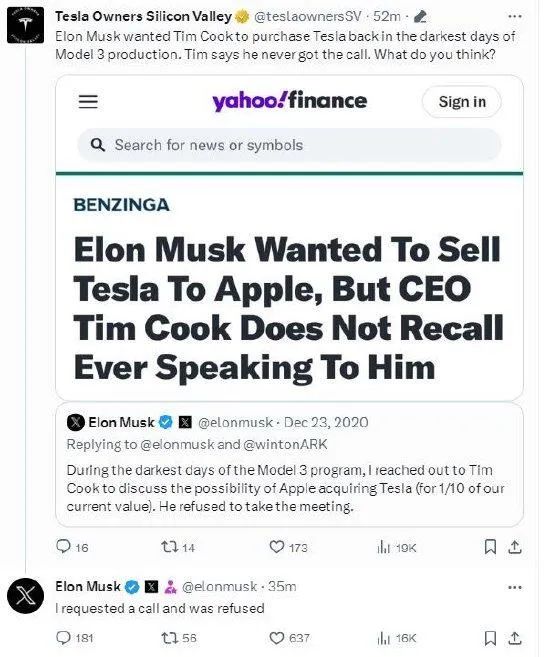Open the three-dot menu on Elon Musk's reply
Viewport: 550px width, 657px height.
[x=514, y=587]
